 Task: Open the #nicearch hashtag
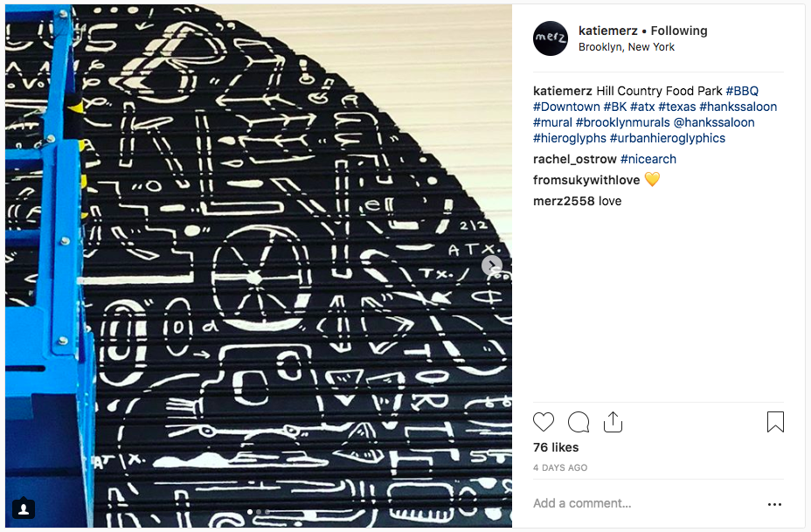tap(648, 159)
